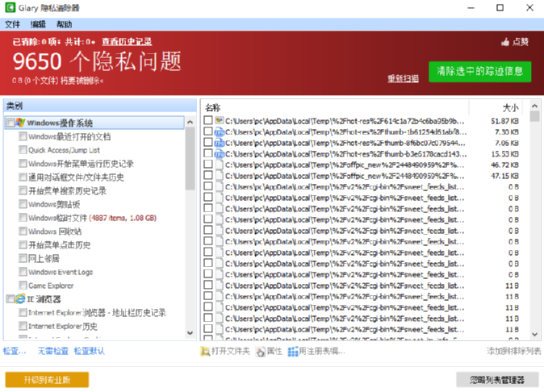The image size is (544, 392).
Task: Click blank file icon of 47.15 KB row
Action: (x=220, y=176)
